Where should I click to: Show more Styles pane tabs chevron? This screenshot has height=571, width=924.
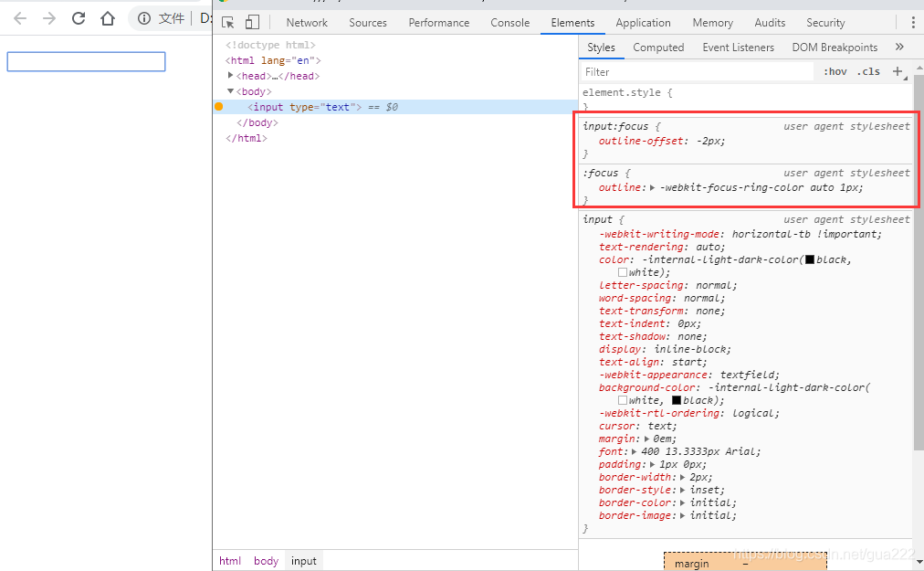(899, 48)
